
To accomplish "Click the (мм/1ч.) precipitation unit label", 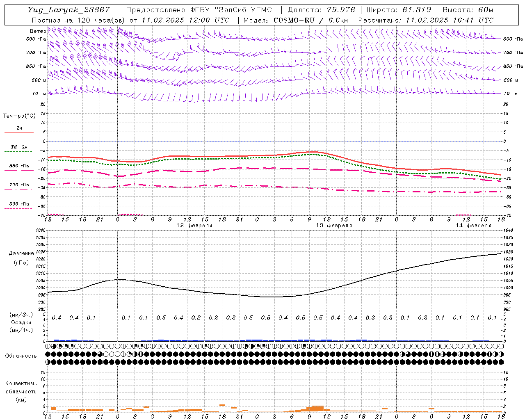I will point(21,330).
